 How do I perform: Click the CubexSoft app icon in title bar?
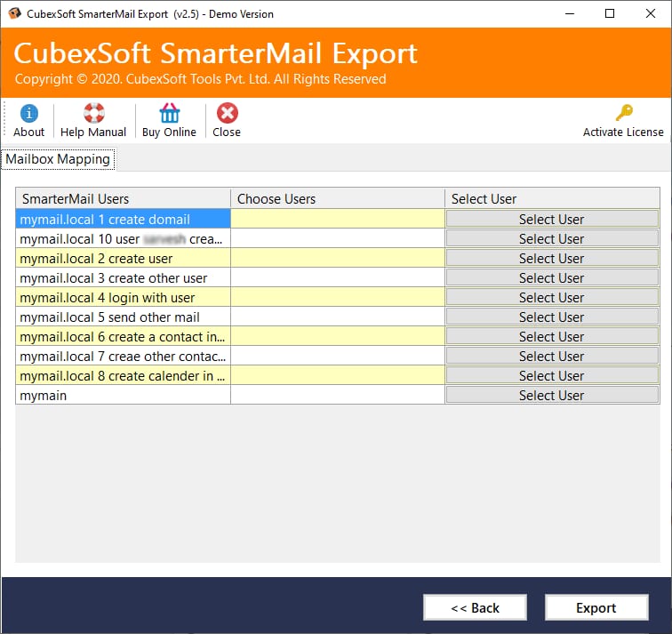click(14, 13)
